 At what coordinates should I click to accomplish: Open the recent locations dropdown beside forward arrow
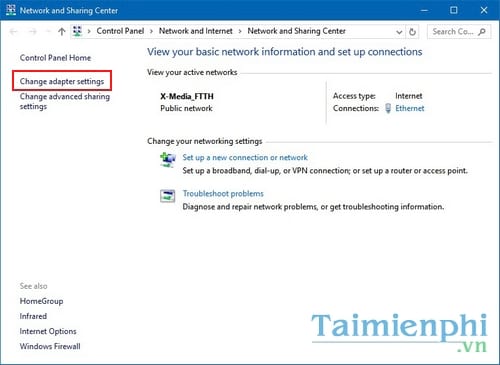pyautogui.click(x=48, y=32)
